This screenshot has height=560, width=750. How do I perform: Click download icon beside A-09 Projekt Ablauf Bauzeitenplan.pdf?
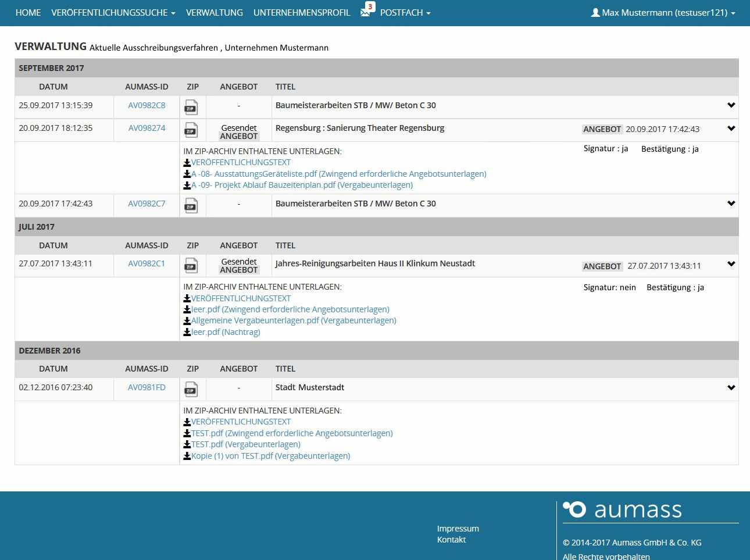coord(187,185)
